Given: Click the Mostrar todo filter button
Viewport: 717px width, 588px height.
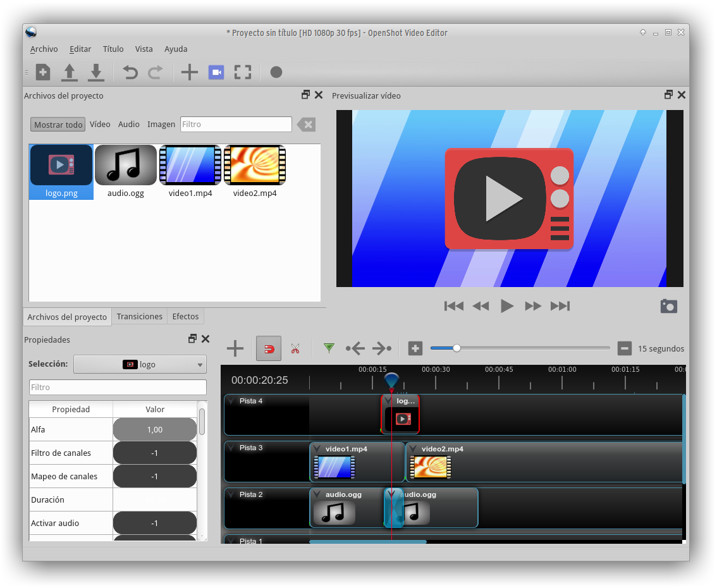Looking at the screenshot, I should [x=58, y=125].
